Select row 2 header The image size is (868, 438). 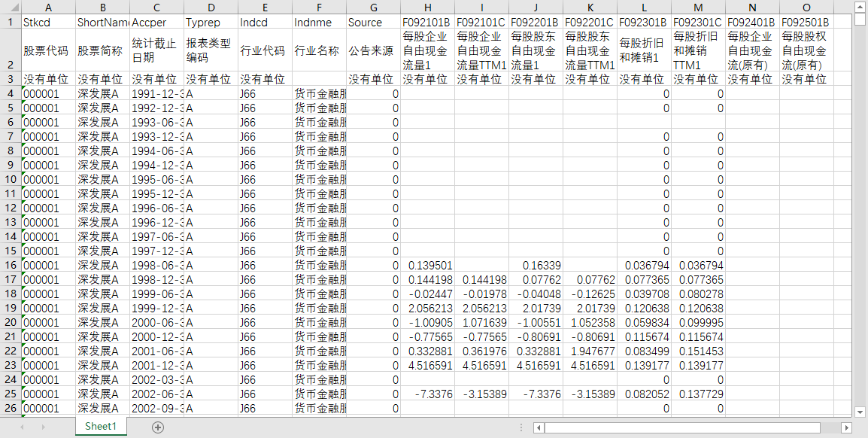tap(11, 50)
